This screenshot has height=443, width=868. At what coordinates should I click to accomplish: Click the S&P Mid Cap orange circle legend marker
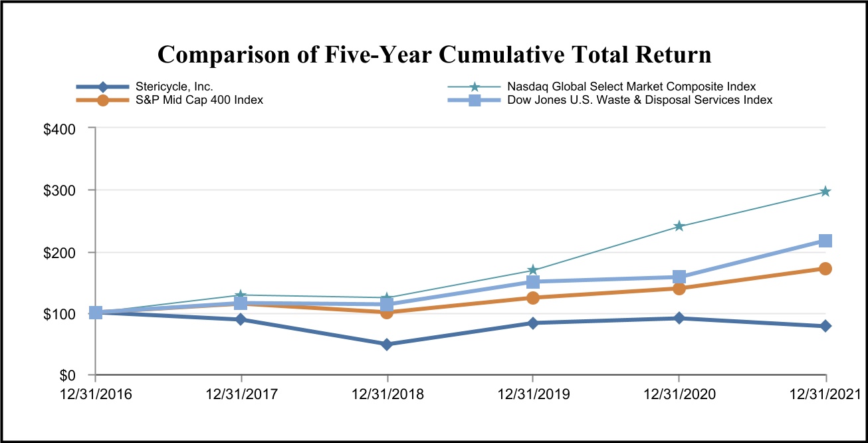click(102, 100)
